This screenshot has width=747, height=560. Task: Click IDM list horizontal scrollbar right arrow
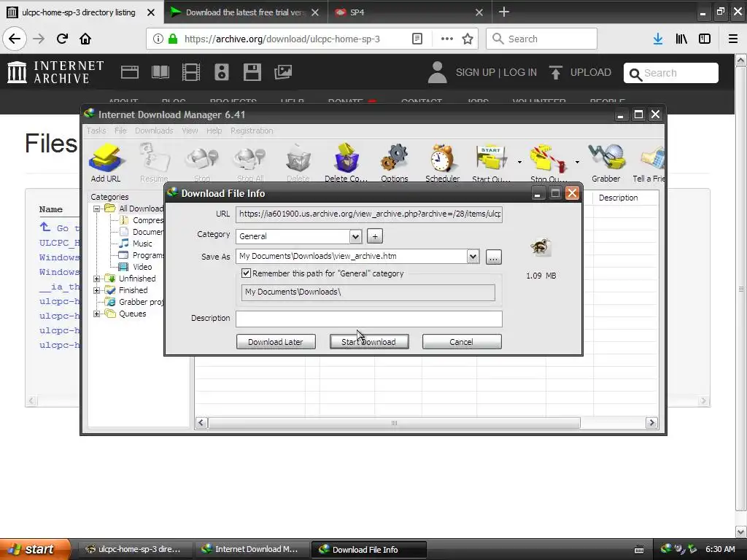point(651,423)
